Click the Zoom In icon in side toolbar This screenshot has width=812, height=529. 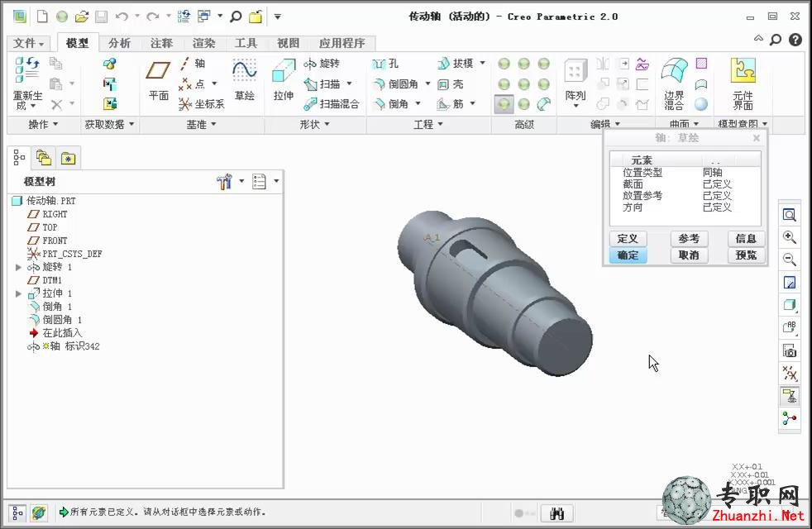click(789, 237)
